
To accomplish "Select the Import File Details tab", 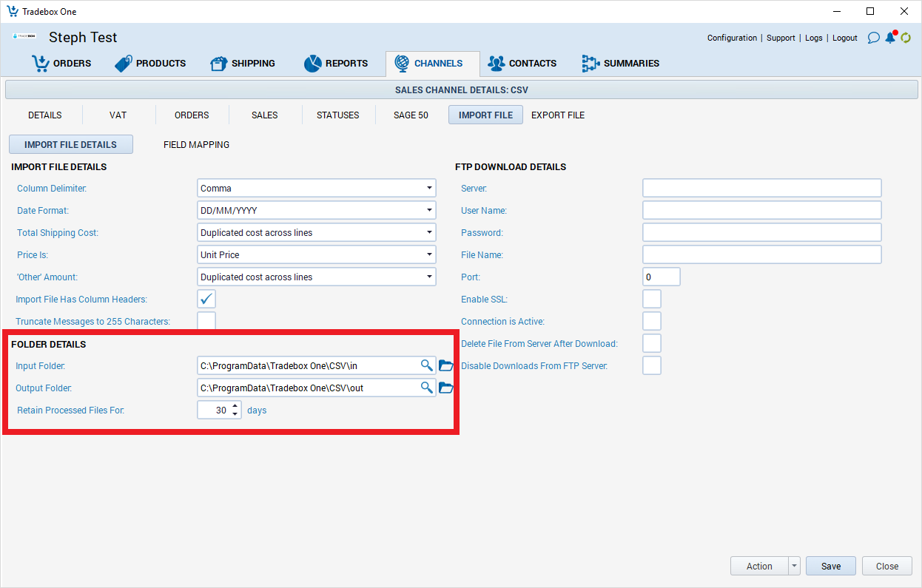I will [x=70, y=144].
